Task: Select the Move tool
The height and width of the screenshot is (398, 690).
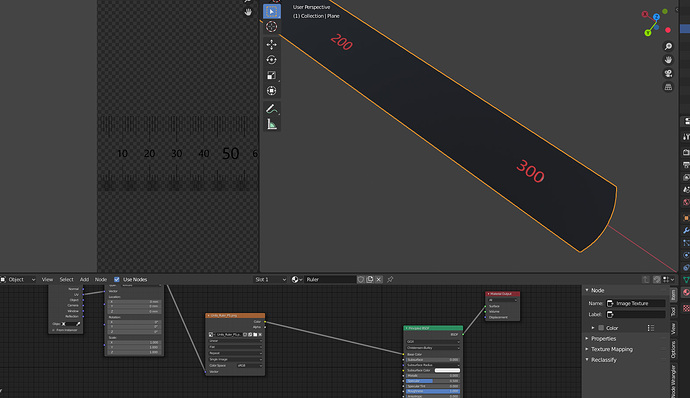Action: click(x=272, y=44)
